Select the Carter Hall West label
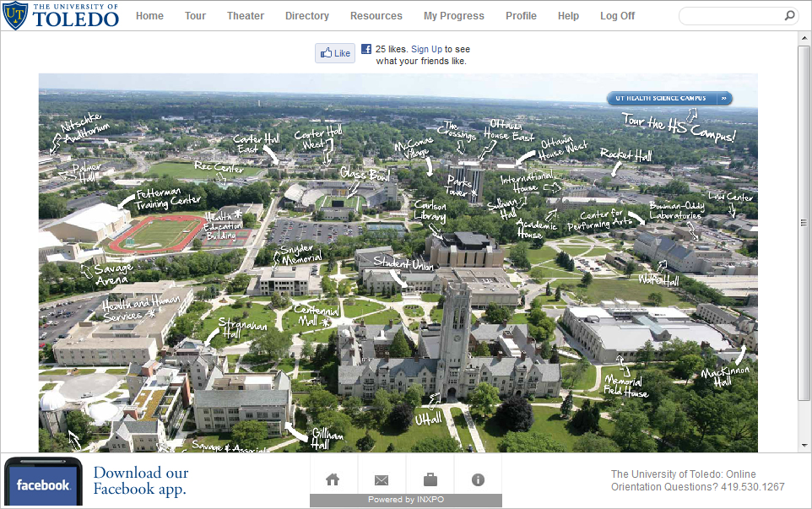Screen dimensions: 812x509 pyautogui.click(x=318, y=138)
